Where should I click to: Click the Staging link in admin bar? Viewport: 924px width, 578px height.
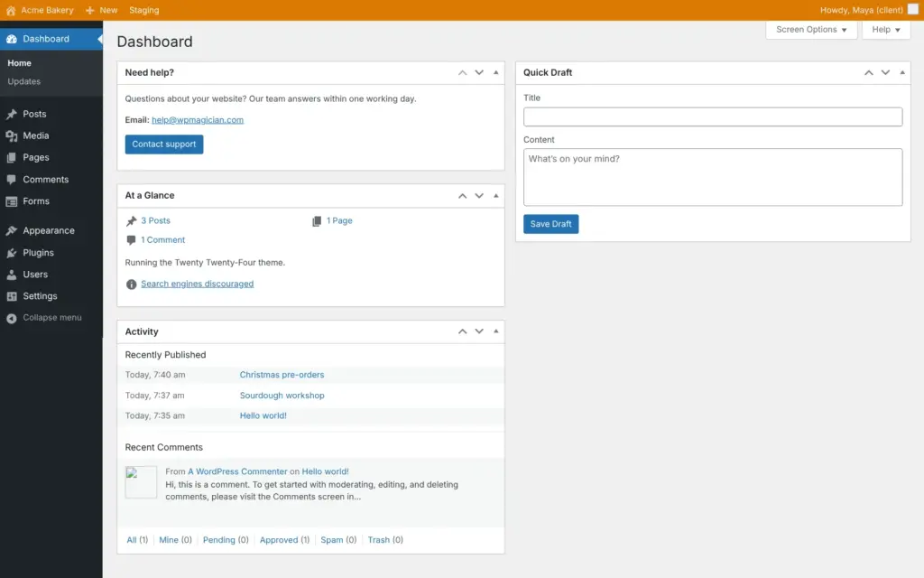[x=144, y=10]
